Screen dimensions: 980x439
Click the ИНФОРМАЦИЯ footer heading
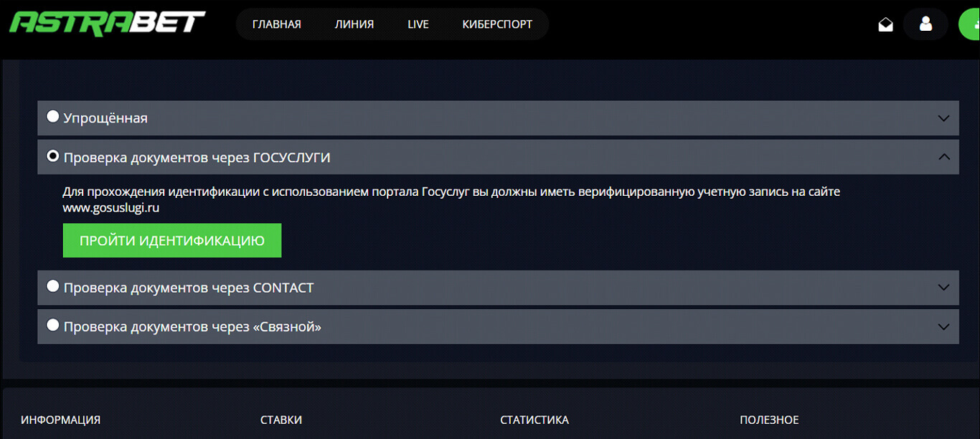[61, 420]
